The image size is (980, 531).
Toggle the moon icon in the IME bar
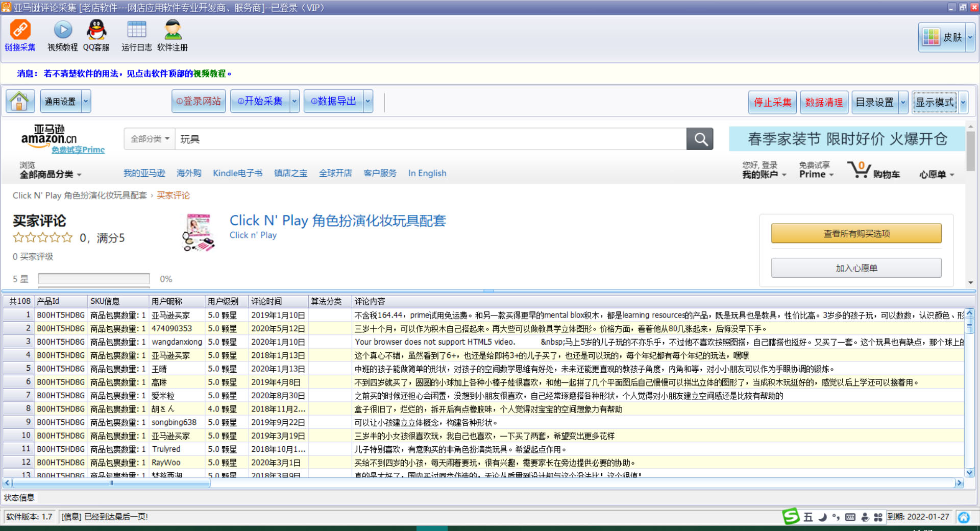(x=822, y=517)
